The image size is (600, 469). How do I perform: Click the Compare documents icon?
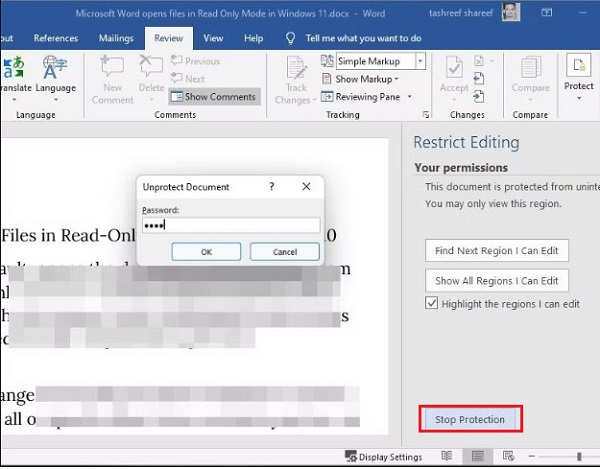pos(531,68)
